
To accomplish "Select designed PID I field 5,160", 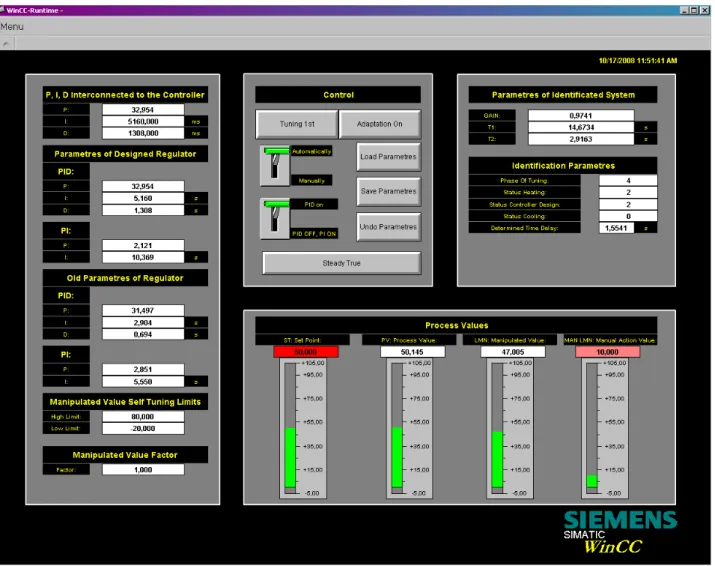I will pyautogui.click(x=143, y=198).
